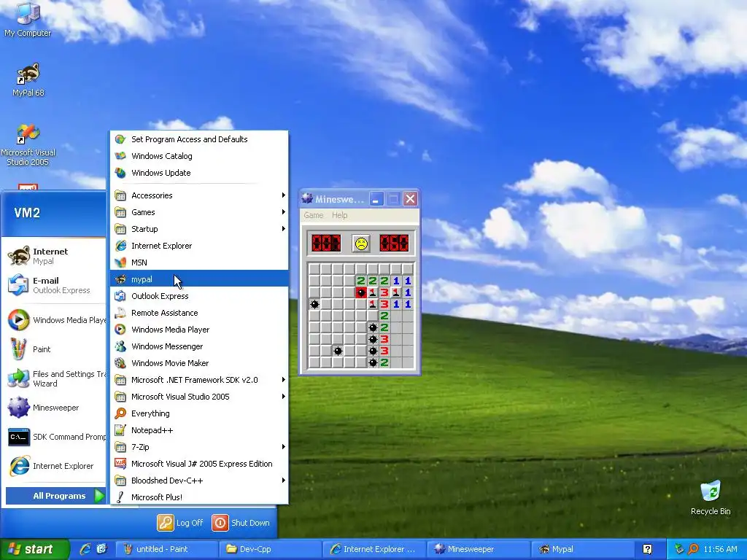
Task: Switch to Minesweeper taskbar button
Action: coord(479,549)
